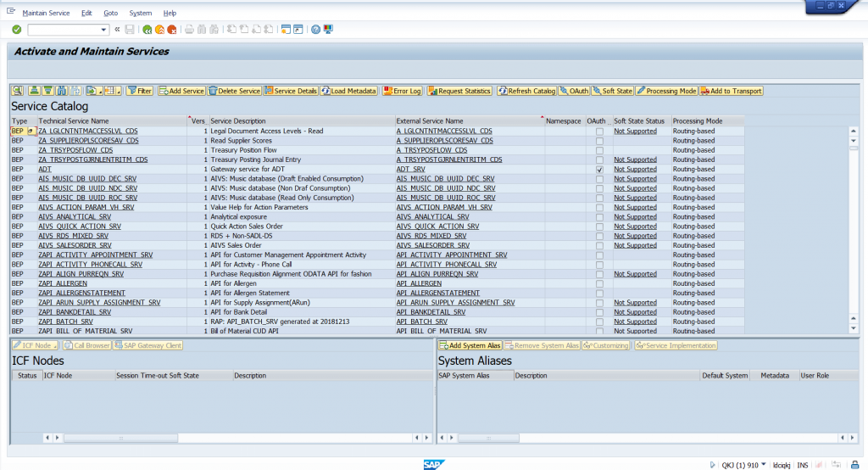This screenshot has width=868, height=470.
Task: Click the Details magnifier icon in catalog toolbar
Action: tap(18, 91)
